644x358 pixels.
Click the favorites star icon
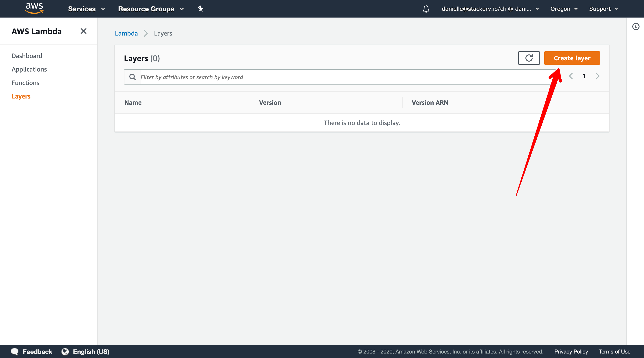coord(200,8)
